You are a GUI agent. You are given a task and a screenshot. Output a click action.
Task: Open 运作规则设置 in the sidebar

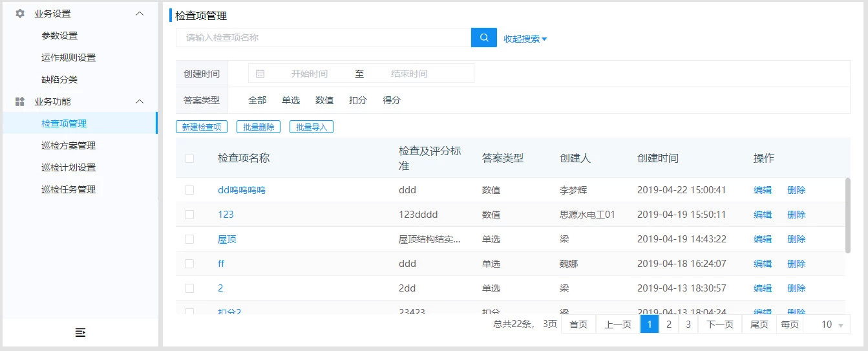69,58
